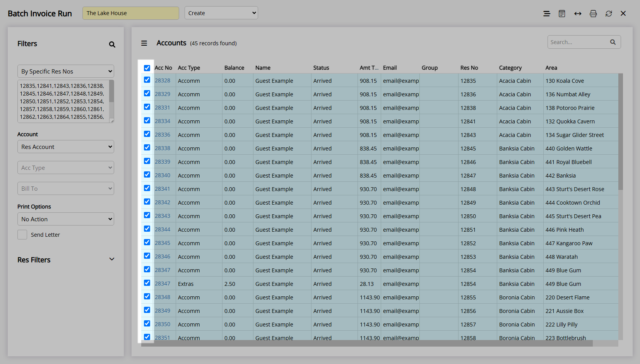Sort by the Name column header
640x364 pixels.
[263, 68]
